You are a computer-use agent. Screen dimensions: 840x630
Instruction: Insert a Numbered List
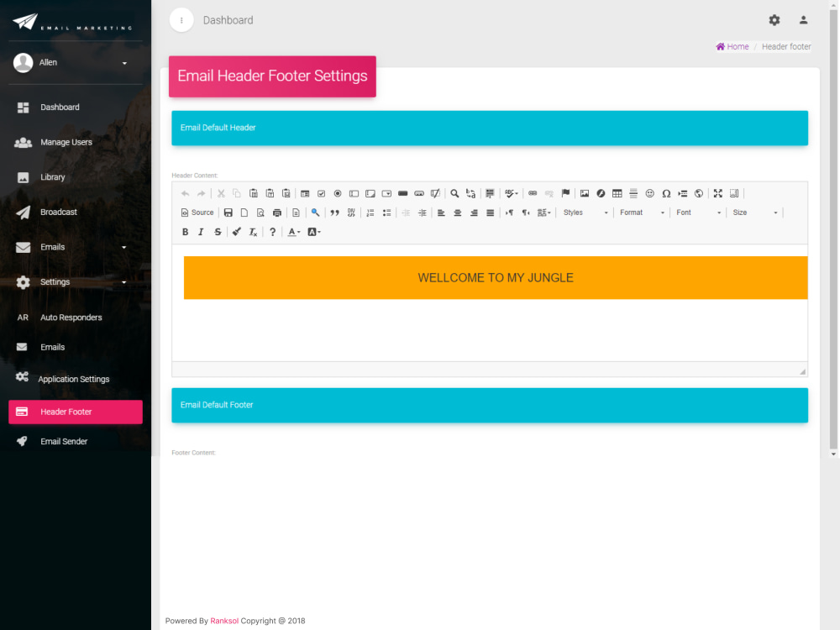click(x=370, y=213)
